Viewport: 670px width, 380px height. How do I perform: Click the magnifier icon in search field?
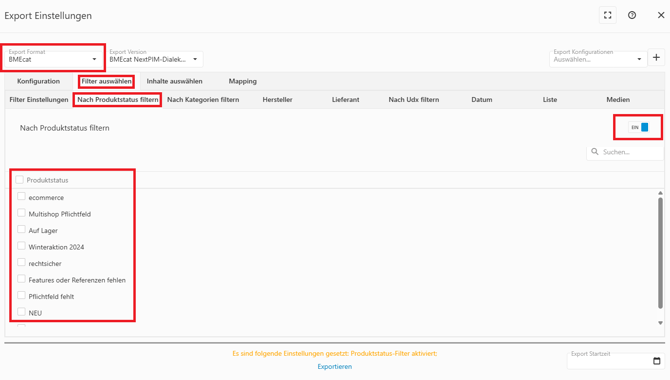pyautogui.click(x=594, y=152)
